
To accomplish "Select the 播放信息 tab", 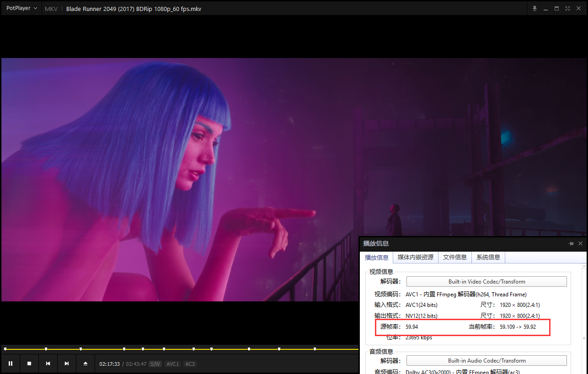I will click(x=376, y=258).
